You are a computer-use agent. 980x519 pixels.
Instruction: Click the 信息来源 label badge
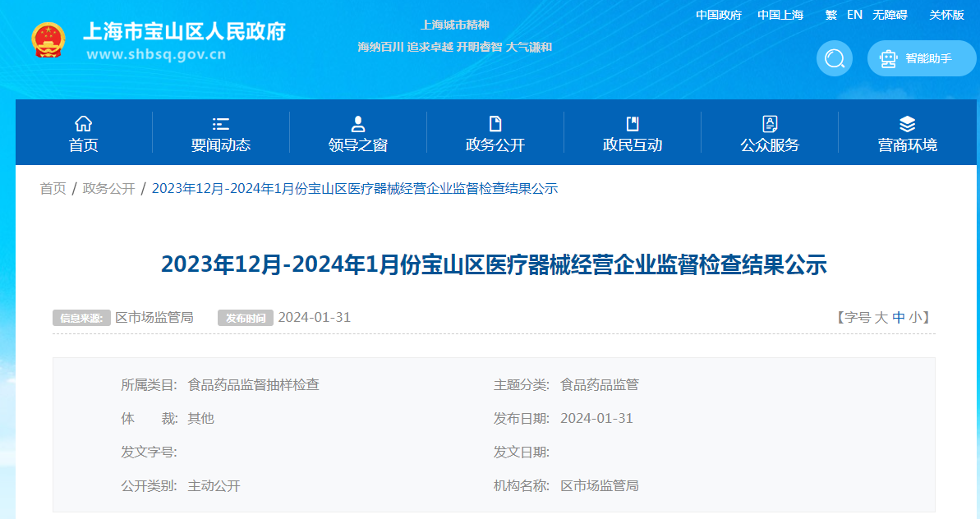pos(81,318)
